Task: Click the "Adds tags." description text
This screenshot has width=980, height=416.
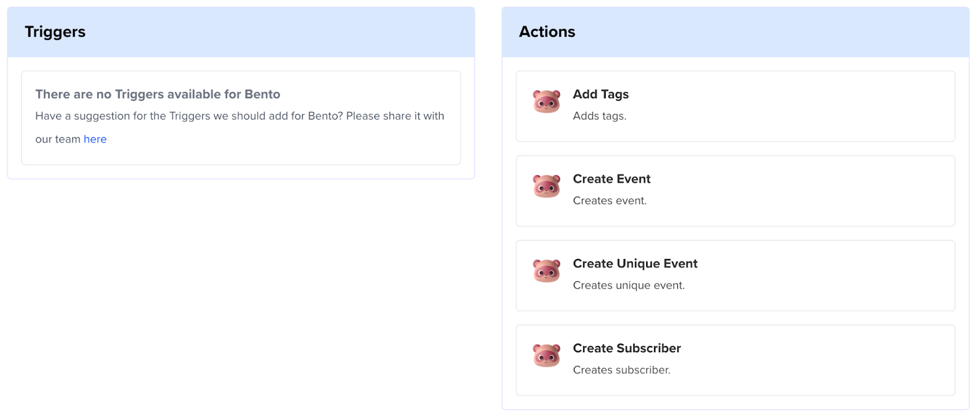Action: click(x=599, y=116)
